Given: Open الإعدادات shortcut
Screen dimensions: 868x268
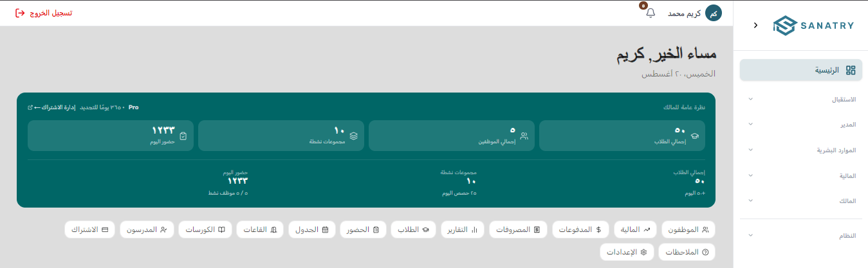Looking at the screenshot, I should pos(627,252).
